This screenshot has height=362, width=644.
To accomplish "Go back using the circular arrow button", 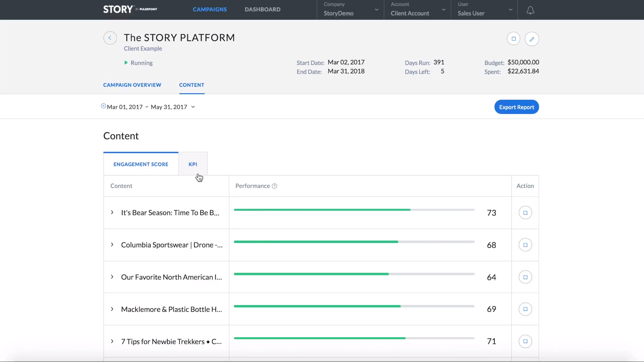I will point(110,38).
